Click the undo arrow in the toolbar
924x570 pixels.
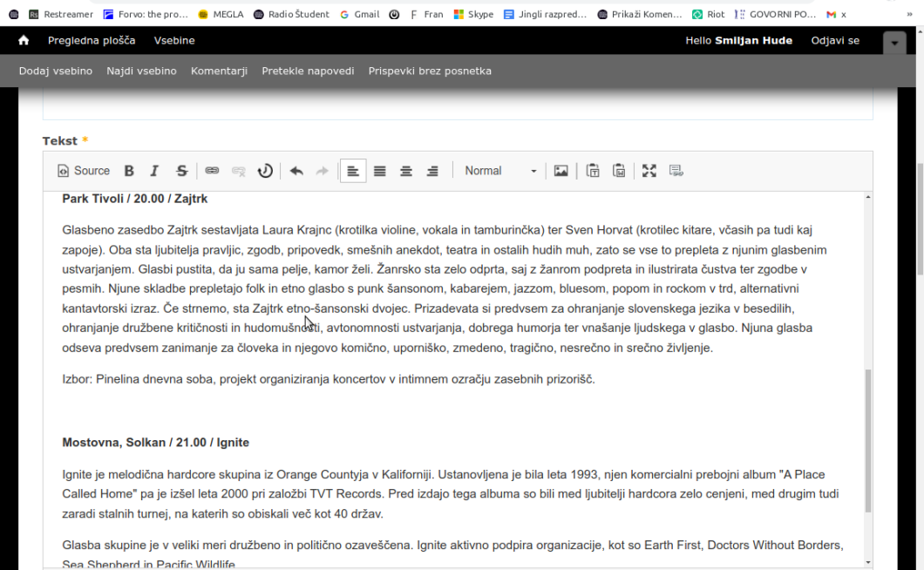pos(296,171)
